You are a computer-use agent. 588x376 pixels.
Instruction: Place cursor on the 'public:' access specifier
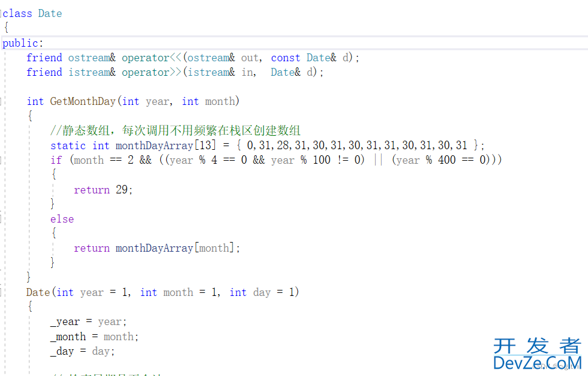tap(23, 43)
